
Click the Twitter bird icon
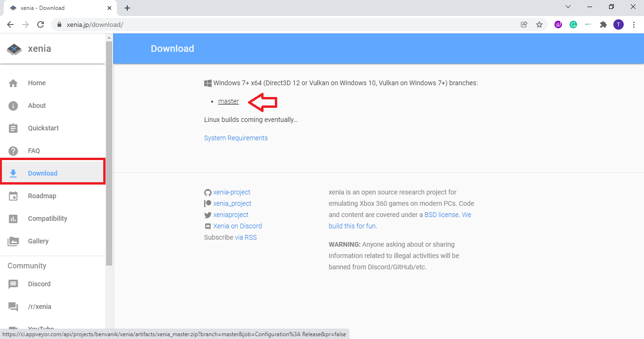pyautogui.click(x=207, y=215)
